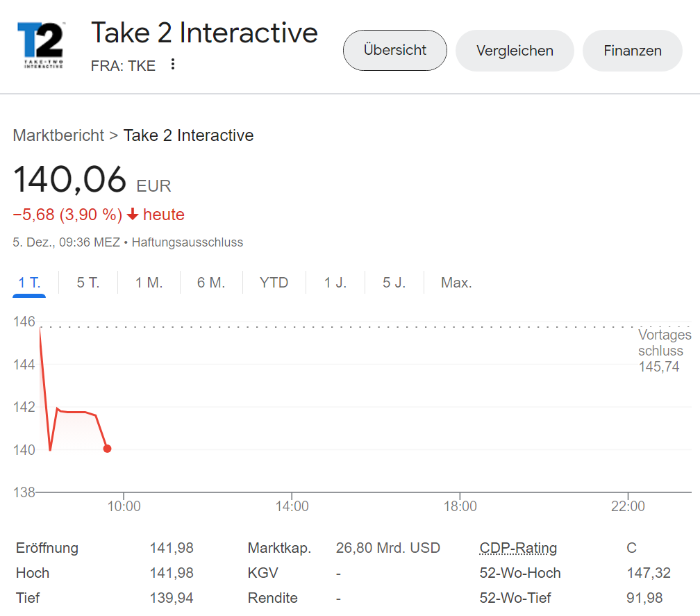Image resolution: width=700 pixels, height=616 pixels.
Task: Show the Max. chart range
Action: (456, 283)
